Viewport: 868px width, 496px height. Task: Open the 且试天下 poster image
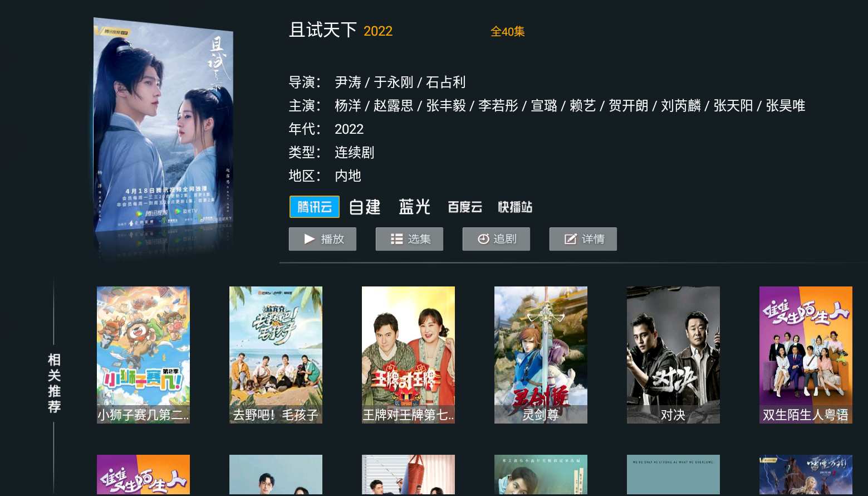pyautogui.click(x=163, y=131)
